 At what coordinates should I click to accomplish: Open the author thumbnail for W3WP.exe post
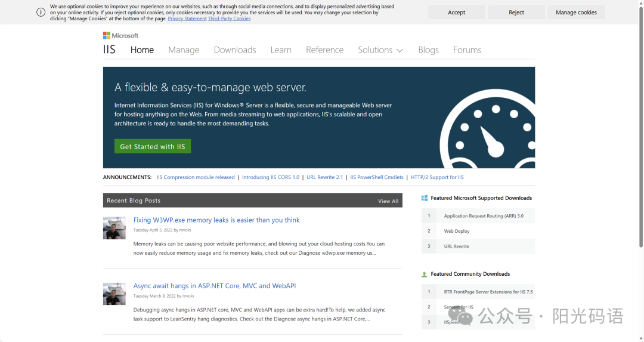(114, 228)
